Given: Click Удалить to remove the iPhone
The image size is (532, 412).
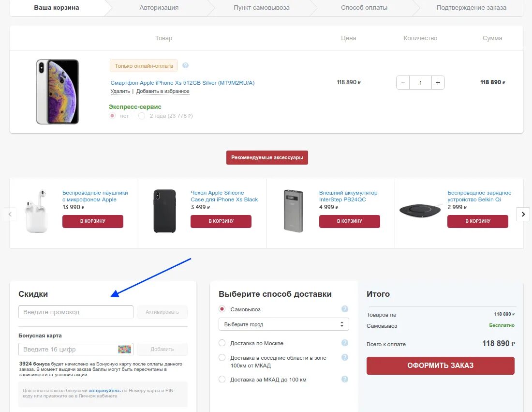Looking at the screenshot, I should pyautogui.click(x=120, y=91).
